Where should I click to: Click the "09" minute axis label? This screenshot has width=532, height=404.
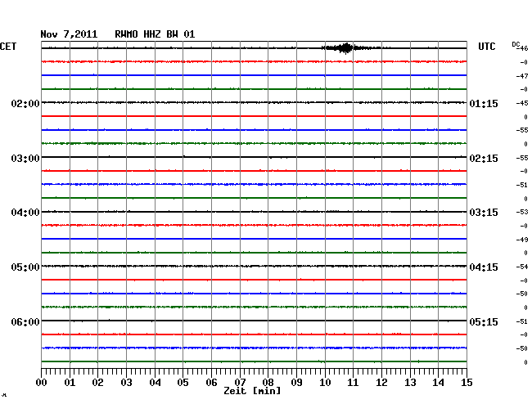pos(296,382)
